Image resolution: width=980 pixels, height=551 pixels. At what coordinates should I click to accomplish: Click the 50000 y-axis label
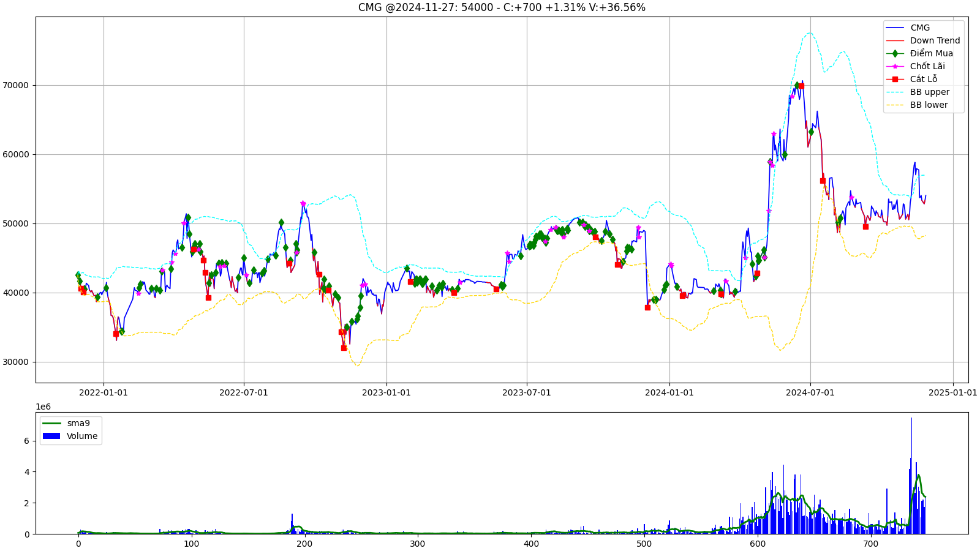(17, 223)
